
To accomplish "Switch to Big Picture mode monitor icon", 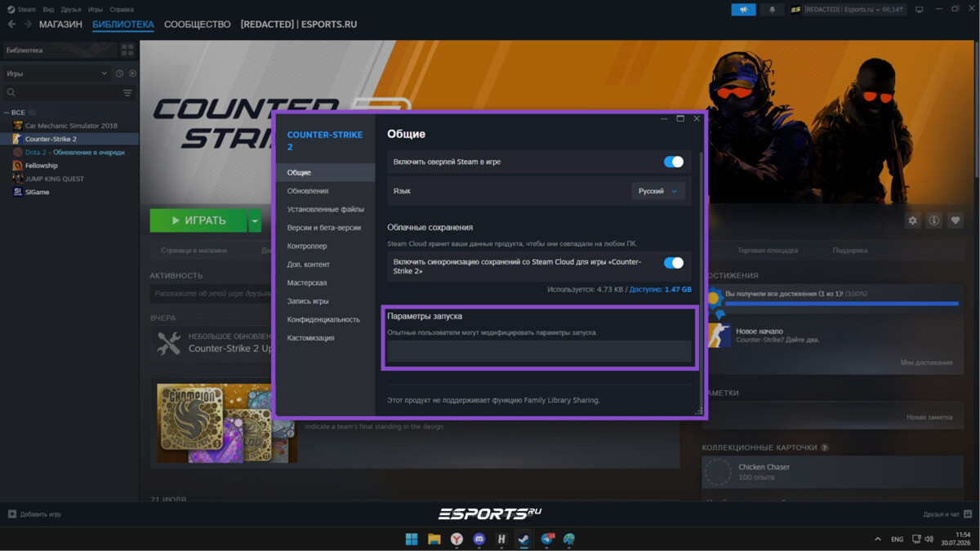I will tap(919, 10).
